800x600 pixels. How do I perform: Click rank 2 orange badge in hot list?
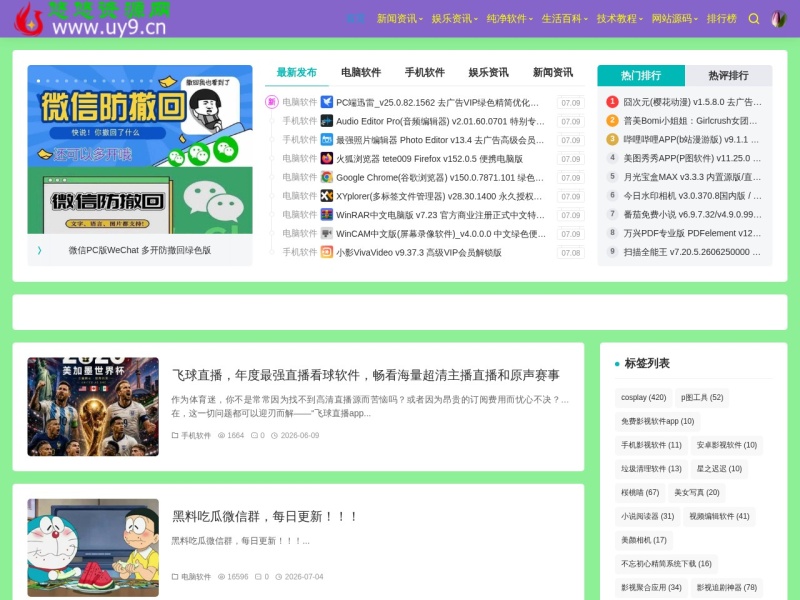click(x=612, y=120)
